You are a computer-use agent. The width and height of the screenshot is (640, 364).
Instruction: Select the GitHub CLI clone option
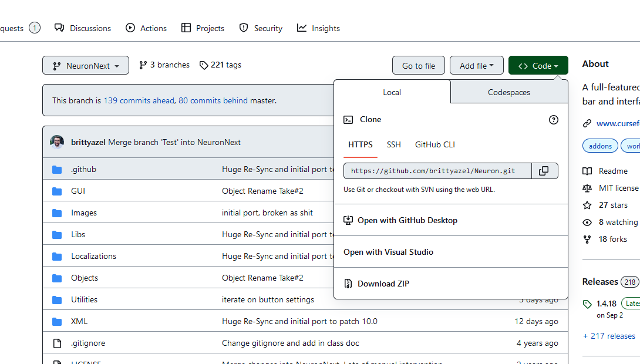435,144
